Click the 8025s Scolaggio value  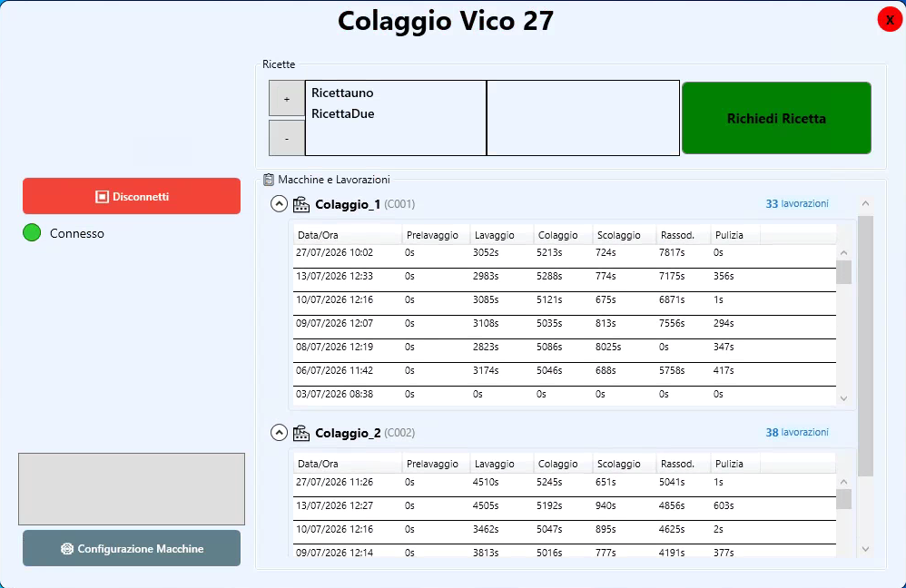coord(608,348)
